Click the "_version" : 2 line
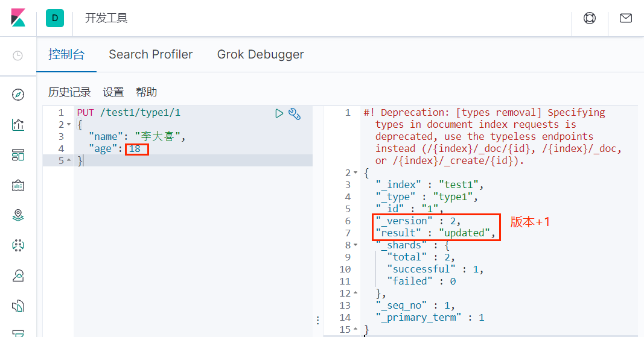The image size is (644, 337). point(418,221)
